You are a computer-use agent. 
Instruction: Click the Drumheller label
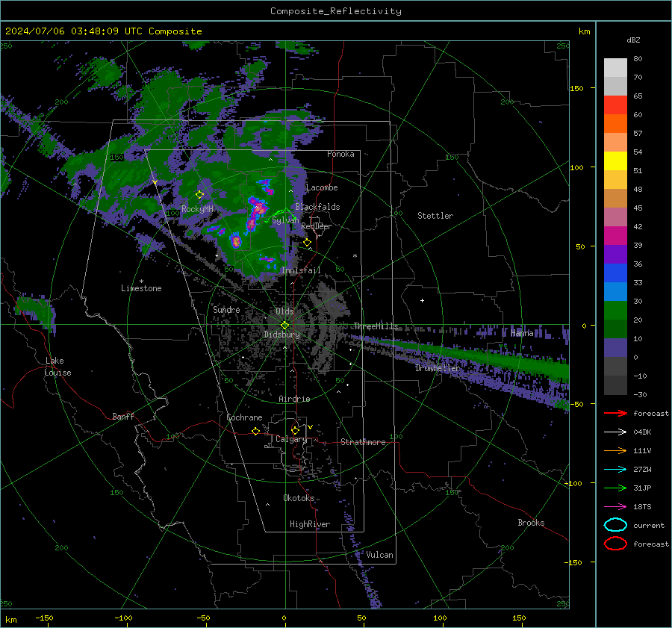[x=437, y=368]
